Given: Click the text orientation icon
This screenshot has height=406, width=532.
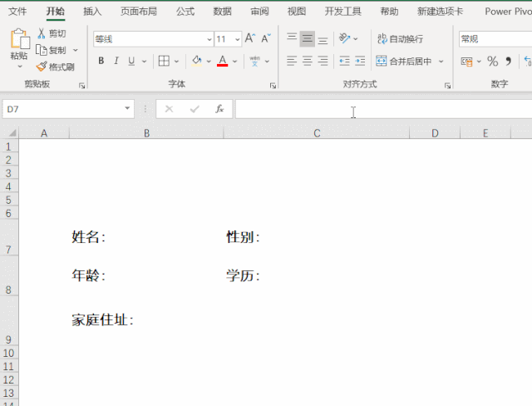Looking at the screenshot, I should pyautogui.click(x=345, y=39).
